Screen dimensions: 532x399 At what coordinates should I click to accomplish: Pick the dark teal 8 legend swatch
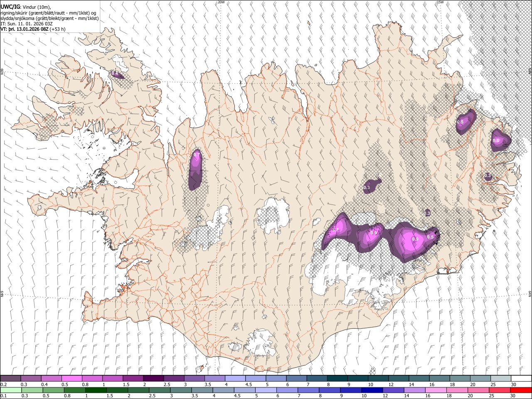point(337,379)
